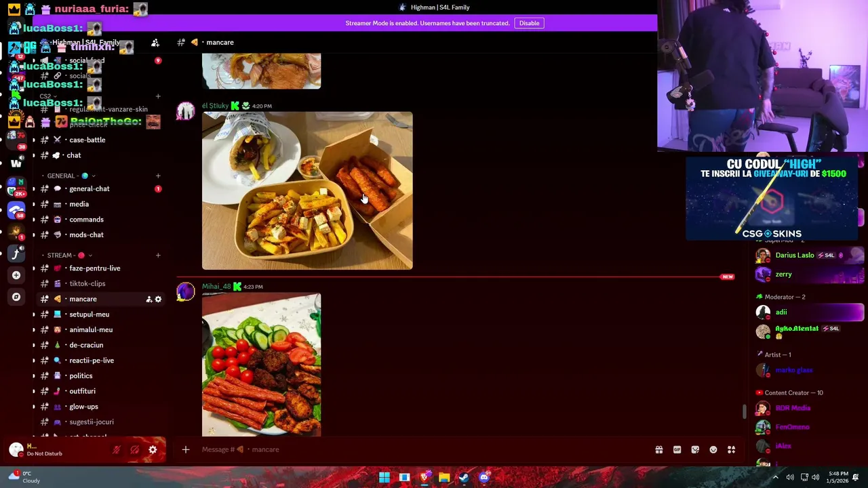Click the Mihai_48 username

pos(216,287)
